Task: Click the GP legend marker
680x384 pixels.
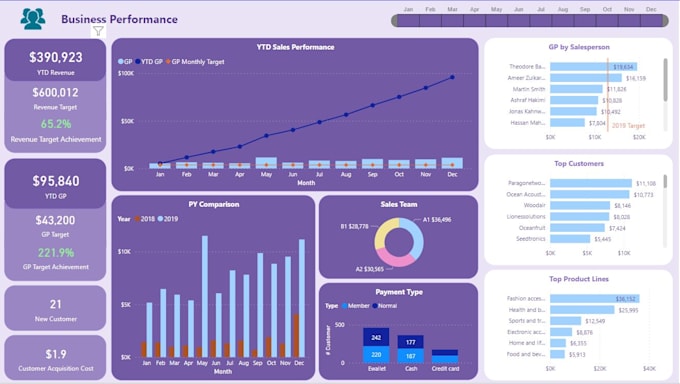Action: click(x=121, y=62)
